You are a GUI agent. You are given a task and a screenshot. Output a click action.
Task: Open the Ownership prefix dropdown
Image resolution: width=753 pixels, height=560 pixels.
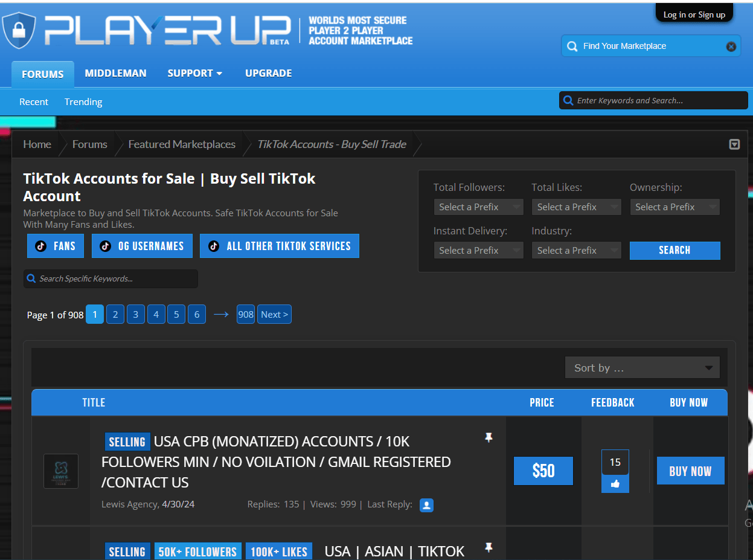pos(674,207)
